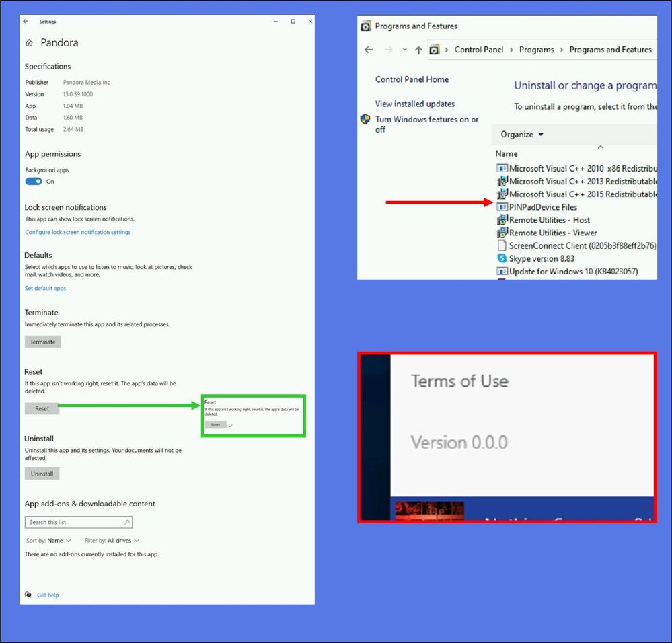Click the Search this list field
Viewport: 672px width, 643px height.
(74, 522)
